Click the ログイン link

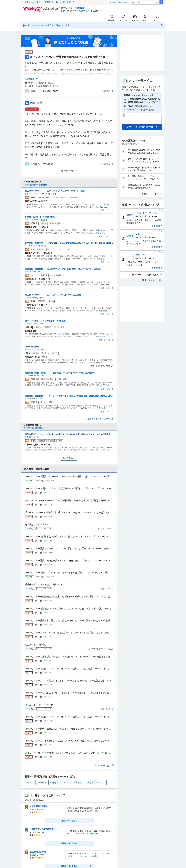coord(65,11)
